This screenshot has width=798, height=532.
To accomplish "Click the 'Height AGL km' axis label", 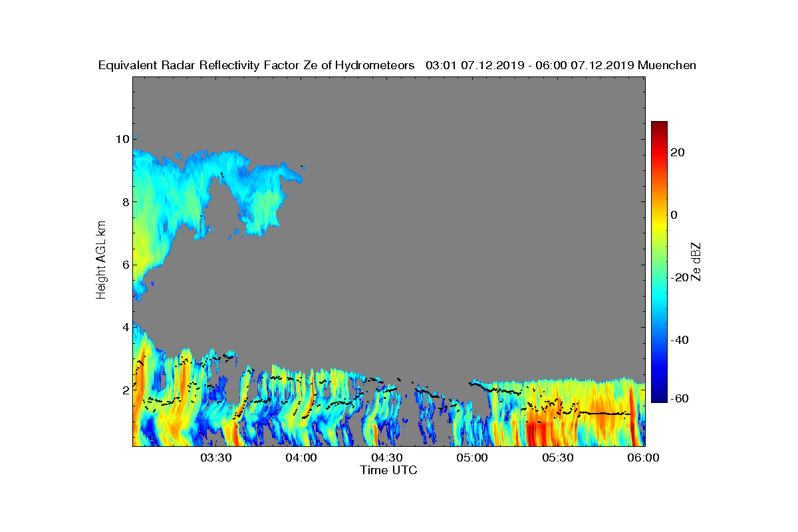I will (101, 261).
